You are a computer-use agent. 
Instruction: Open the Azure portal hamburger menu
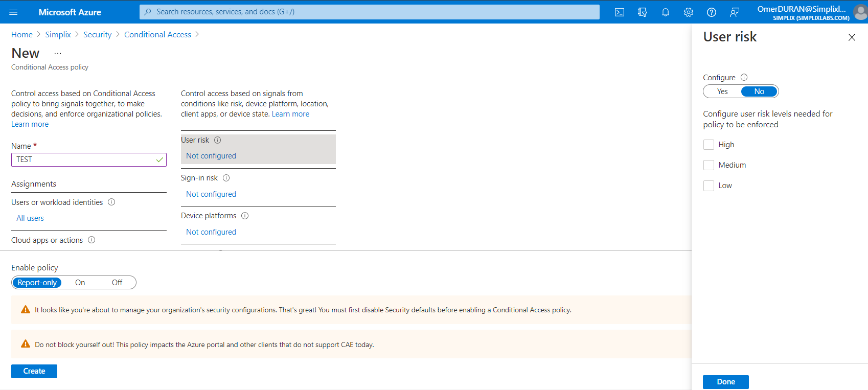coord(13,12)
